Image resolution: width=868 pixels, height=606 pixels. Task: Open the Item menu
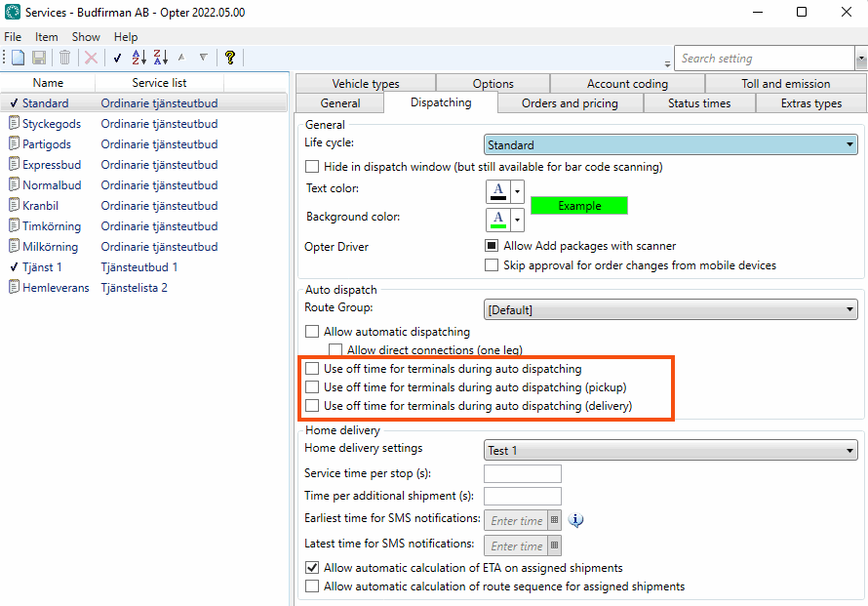(x=46, y=37)
